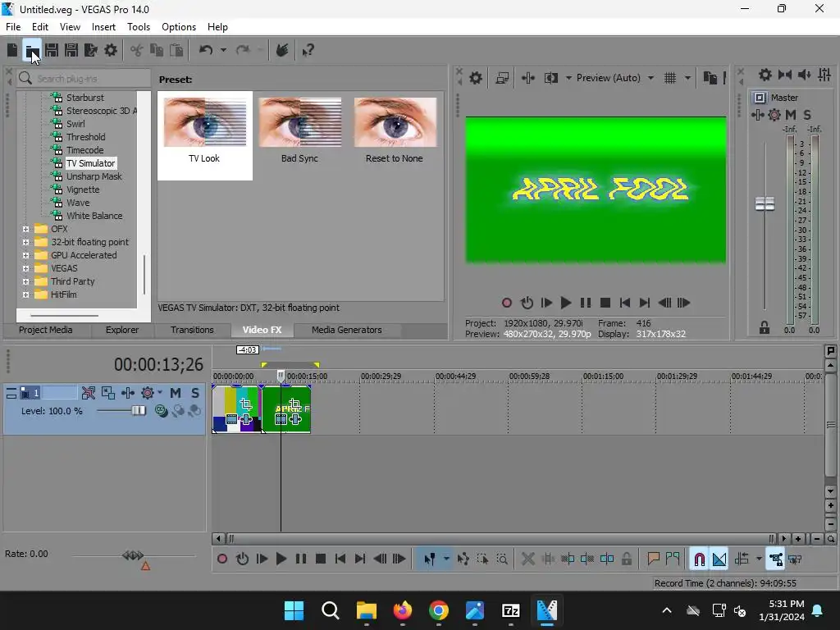
Task: Expand 32-bit floating point folder
Action: click(25, 242)
